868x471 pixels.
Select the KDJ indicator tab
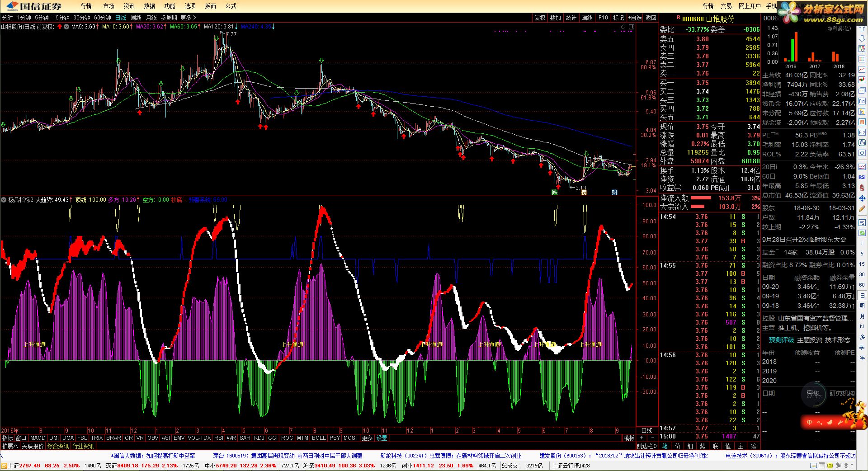click(x=259, y=438)
